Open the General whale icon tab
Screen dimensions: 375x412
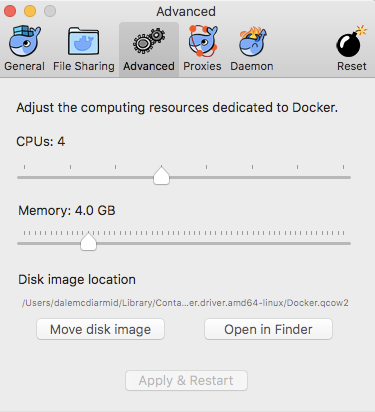coord(25,41)
